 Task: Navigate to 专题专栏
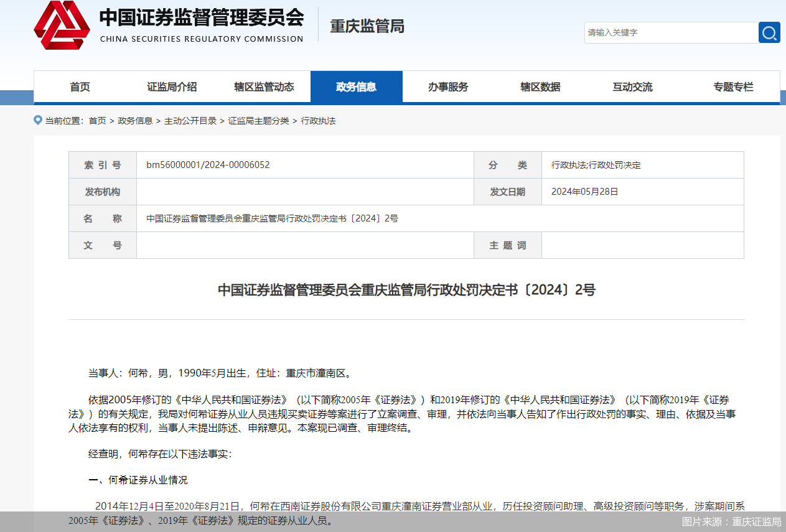coord(732,86)
